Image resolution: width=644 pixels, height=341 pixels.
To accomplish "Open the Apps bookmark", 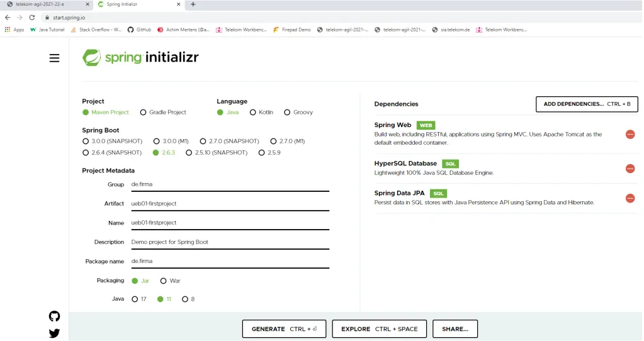I will [x=14, y=30].
